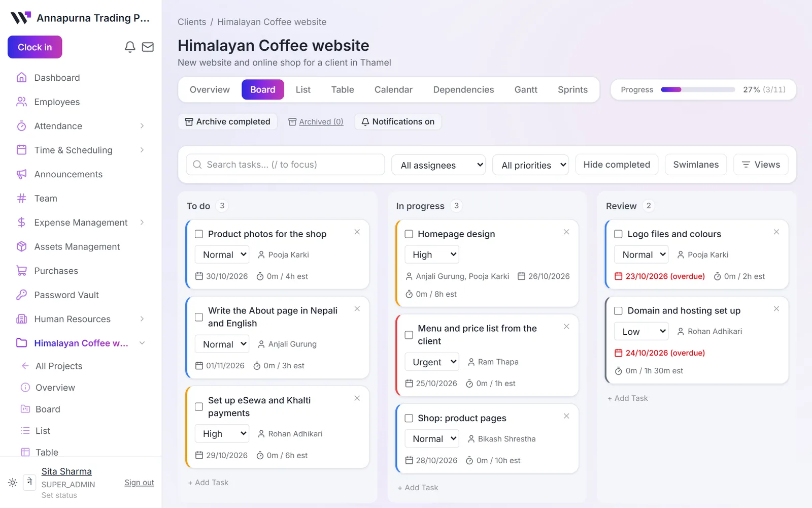Click the Clock in button
Viewport: 812px width, 508px height.
[x=35, y=47]
